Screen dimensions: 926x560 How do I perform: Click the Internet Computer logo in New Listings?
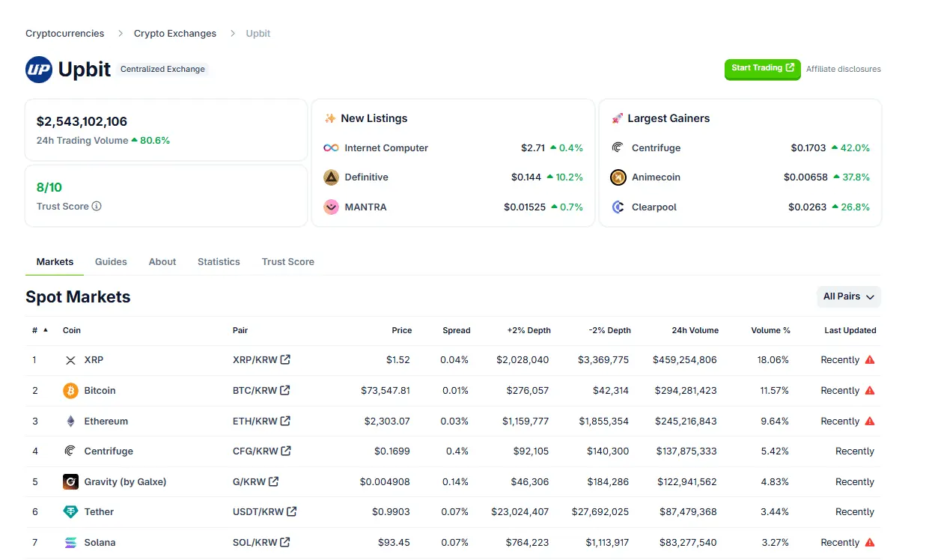(331, 148)
